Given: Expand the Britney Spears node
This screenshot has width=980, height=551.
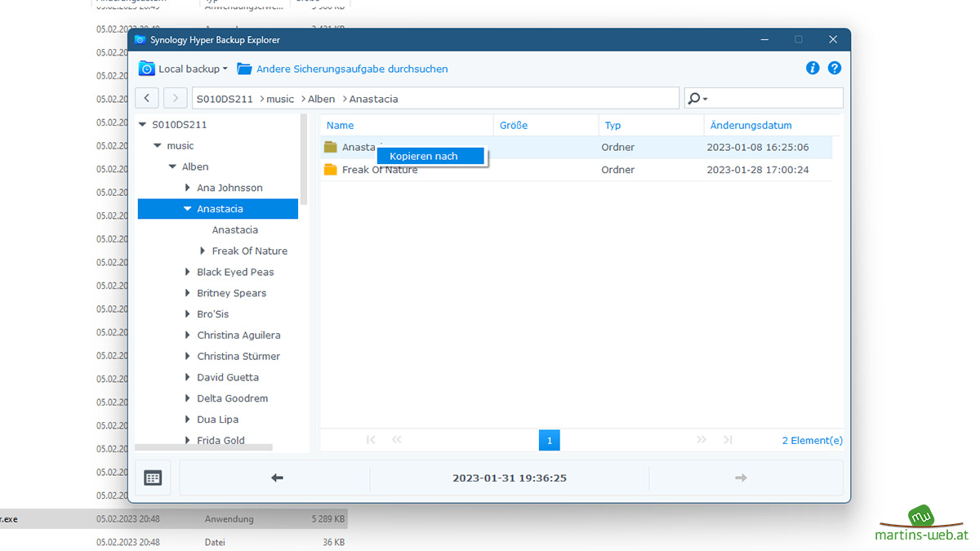Looking at the screenshot, I should point(188,293).
